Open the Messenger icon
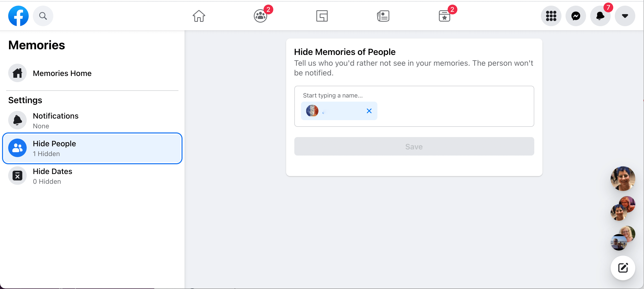644x289 pixels. pyautogui.click(x=576, y=16)
